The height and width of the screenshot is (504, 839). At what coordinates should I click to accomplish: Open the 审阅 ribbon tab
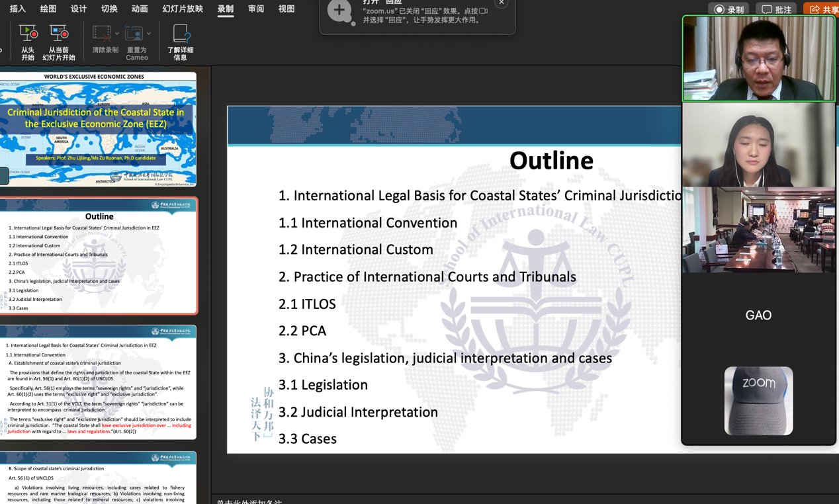256,9
